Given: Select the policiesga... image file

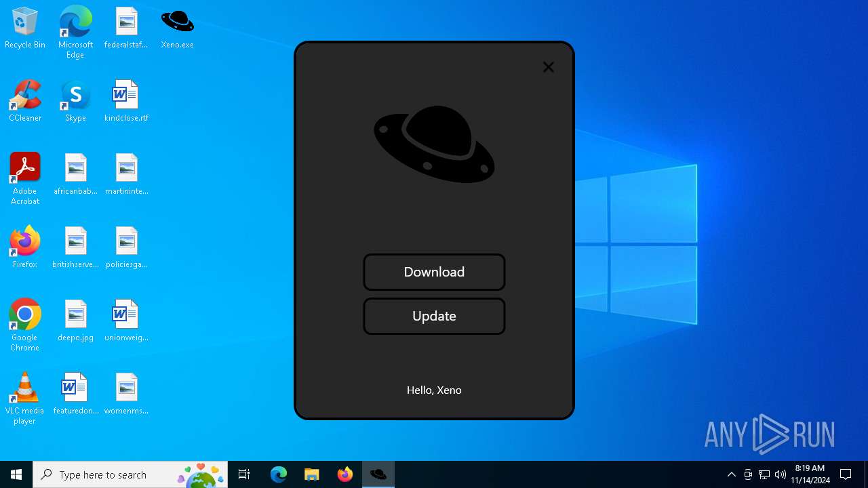Looking at the screenshot, I should point(126,248).
